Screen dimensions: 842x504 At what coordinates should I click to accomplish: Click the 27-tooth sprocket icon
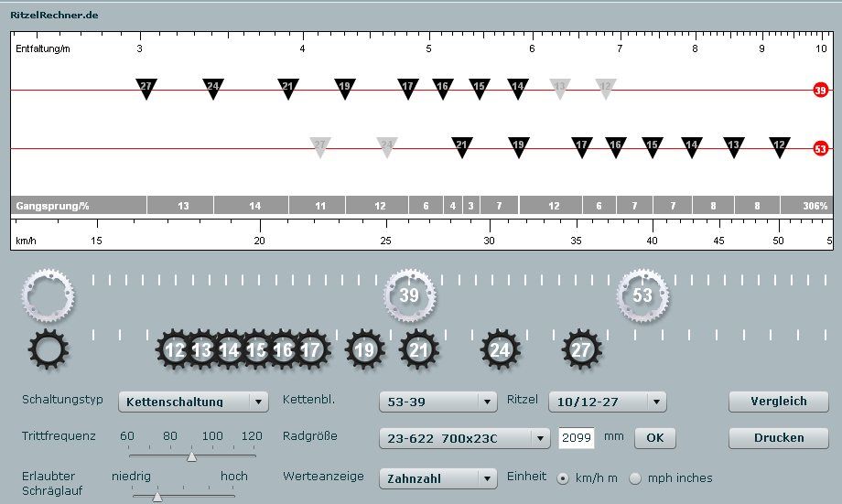(581, 349)
